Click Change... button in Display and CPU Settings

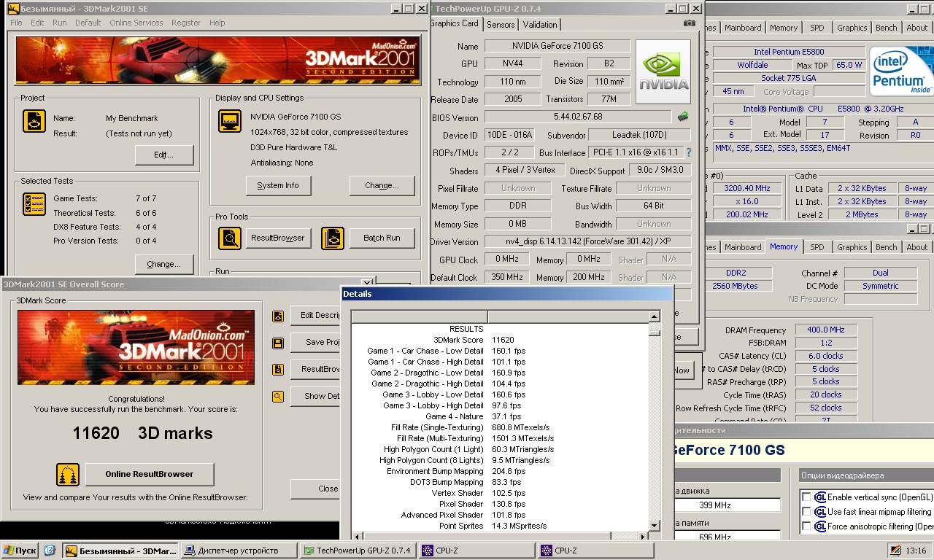click(382, 186)
